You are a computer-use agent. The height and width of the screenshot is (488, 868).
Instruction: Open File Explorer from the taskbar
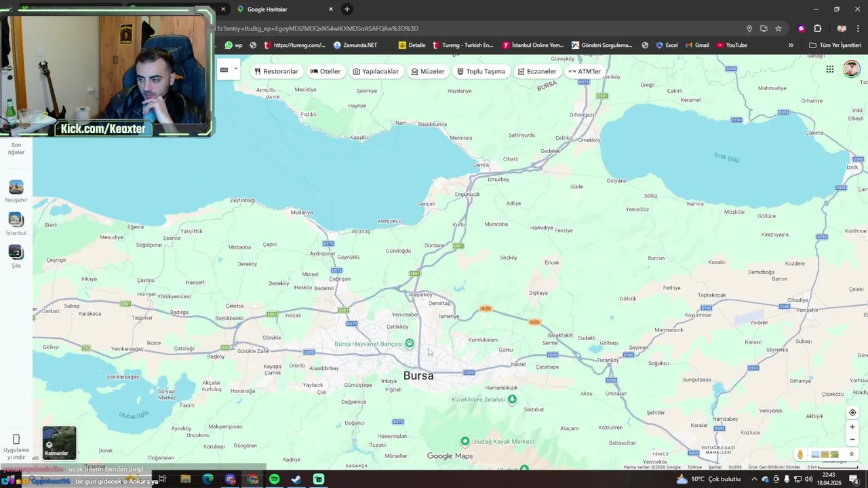tap(185, 479)
